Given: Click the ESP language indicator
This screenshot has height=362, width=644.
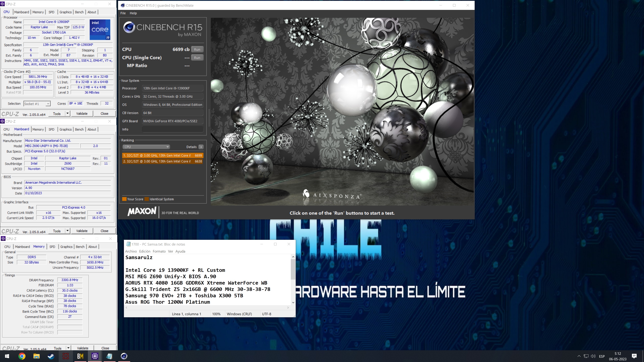Looking at the screenshot, I should 602,356.
